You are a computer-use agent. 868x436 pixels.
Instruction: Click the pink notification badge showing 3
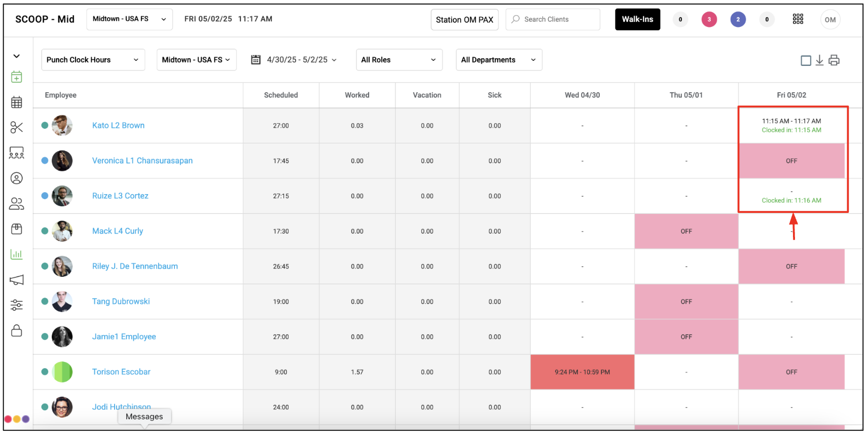709,20
